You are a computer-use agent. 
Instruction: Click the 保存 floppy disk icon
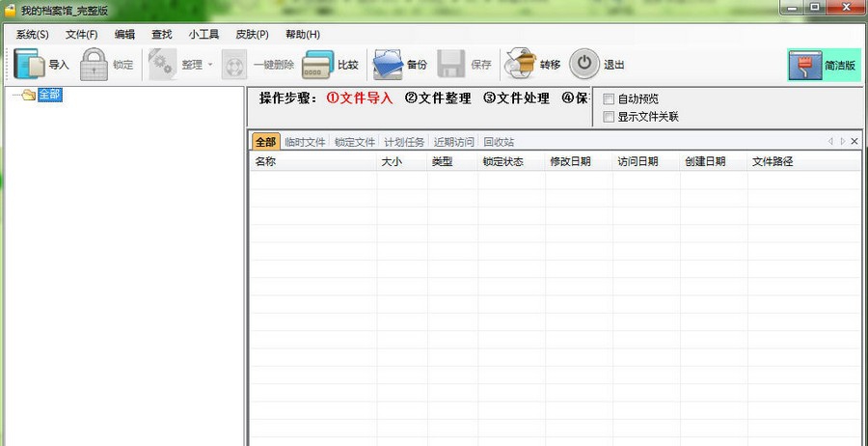click(451, 65)
